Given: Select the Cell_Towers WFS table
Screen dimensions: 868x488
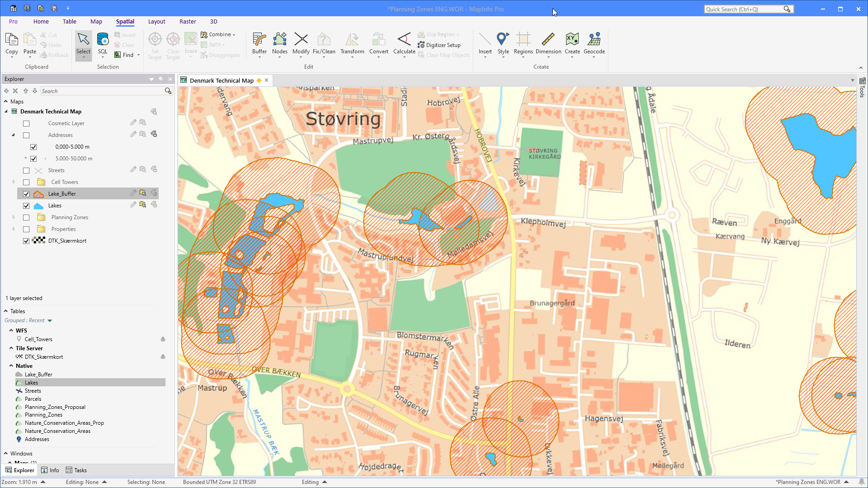Looking at the screenshot, I should pyautogui.click(x=38, y=339).
